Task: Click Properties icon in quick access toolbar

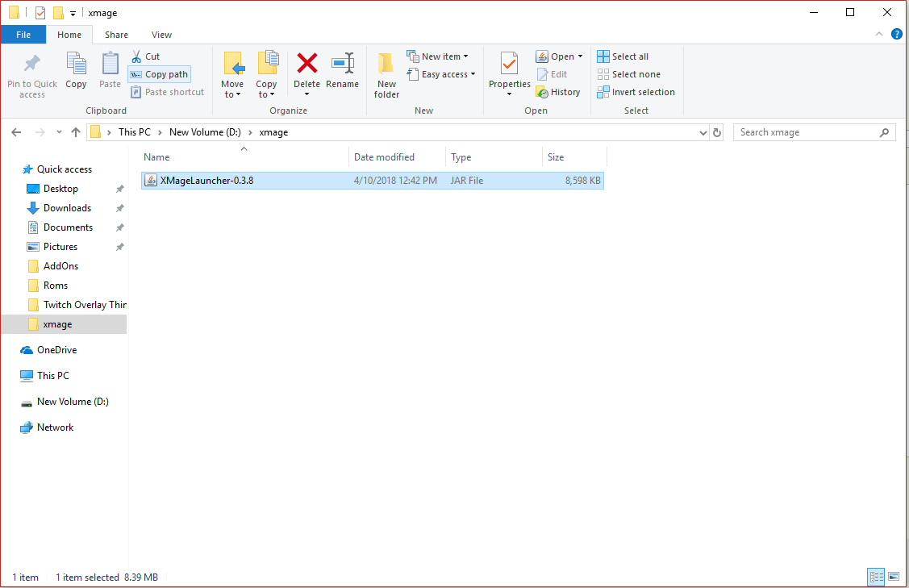Action: [40, 13]
